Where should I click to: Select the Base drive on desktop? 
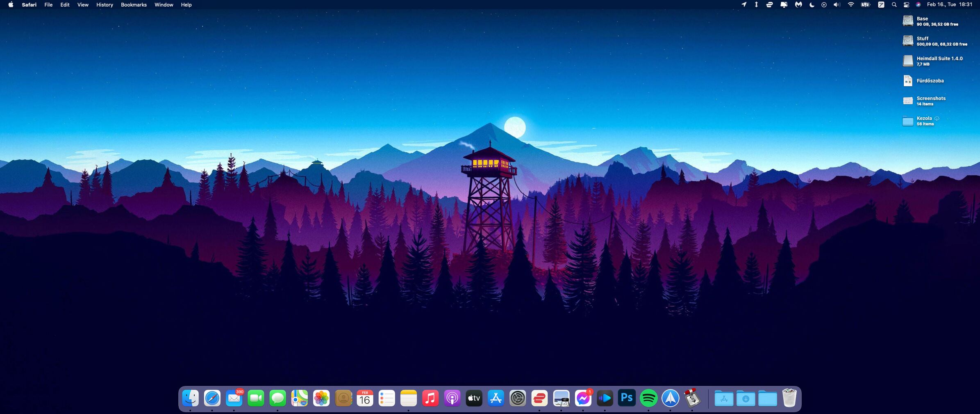930,21
